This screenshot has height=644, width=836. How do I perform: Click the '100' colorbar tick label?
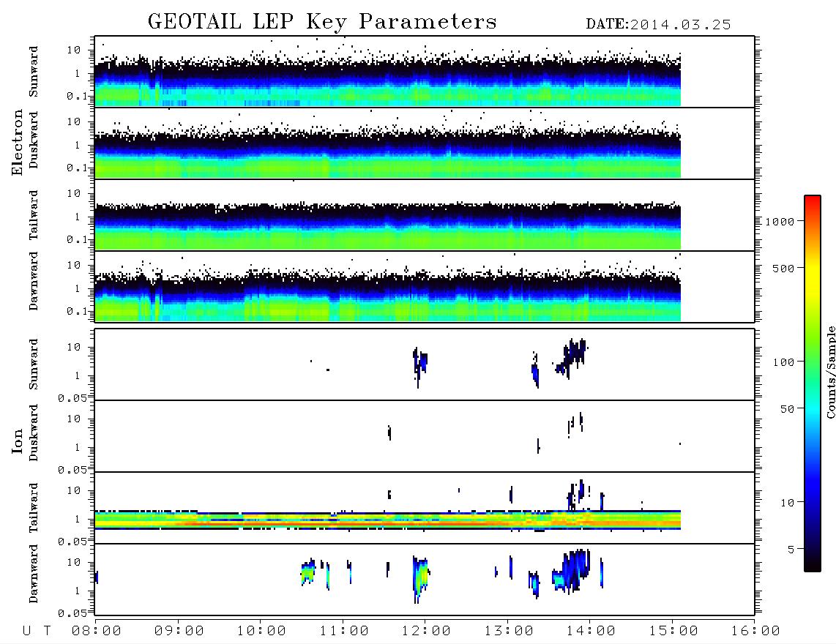click(x=784, y=362)
